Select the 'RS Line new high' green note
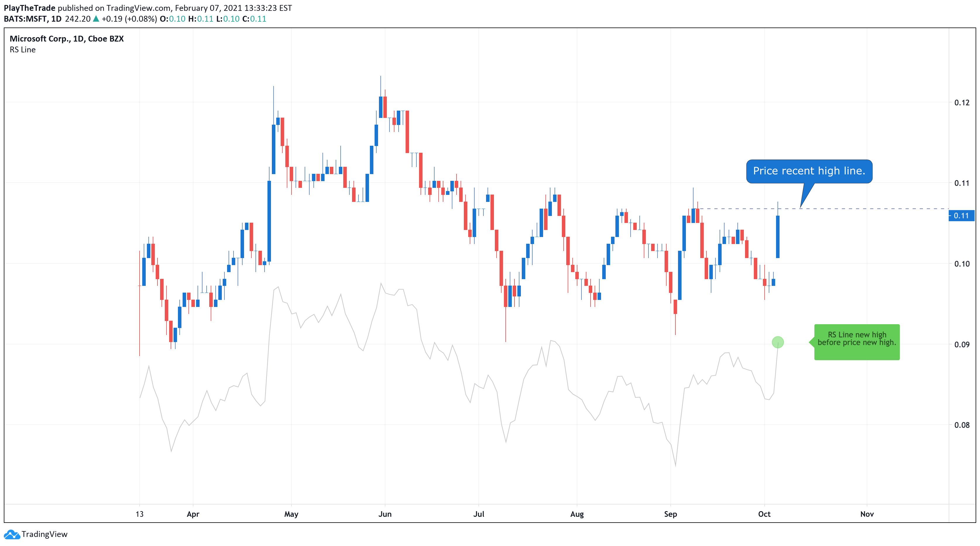This screenshot has height=546, width=980. [857, 342]
